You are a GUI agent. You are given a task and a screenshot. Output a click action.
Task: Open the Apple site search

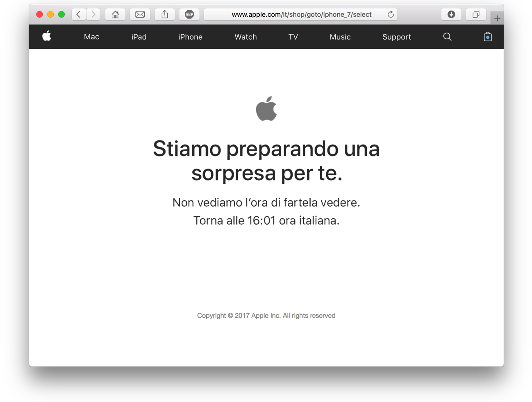click(x=447, y=37)
